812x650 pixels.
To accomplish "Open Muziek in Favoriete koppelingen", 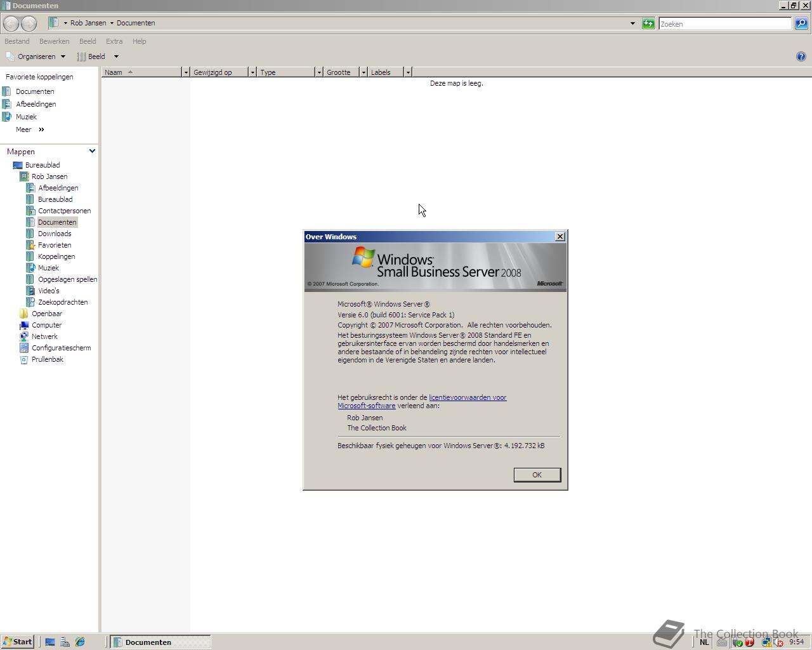I will (26, 117).
